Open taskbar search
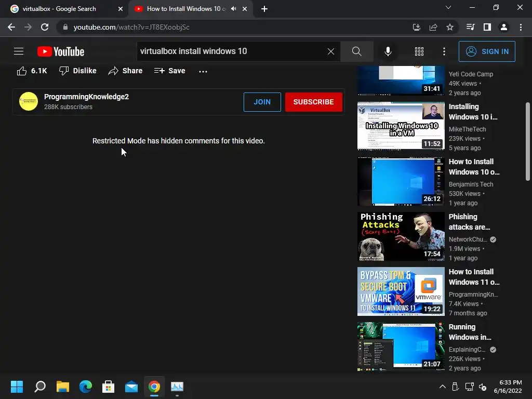 [39, 387]
